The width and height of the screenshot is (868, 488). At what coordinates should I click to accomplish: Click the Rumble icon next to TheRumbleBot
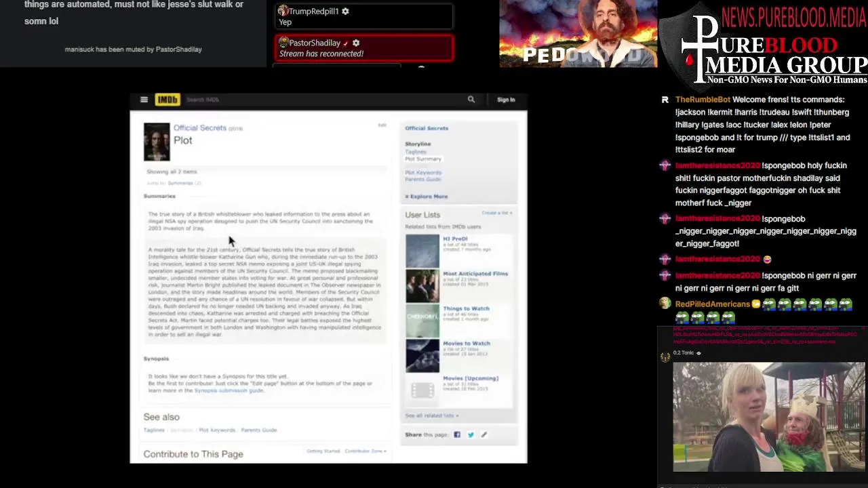(665, 100)
